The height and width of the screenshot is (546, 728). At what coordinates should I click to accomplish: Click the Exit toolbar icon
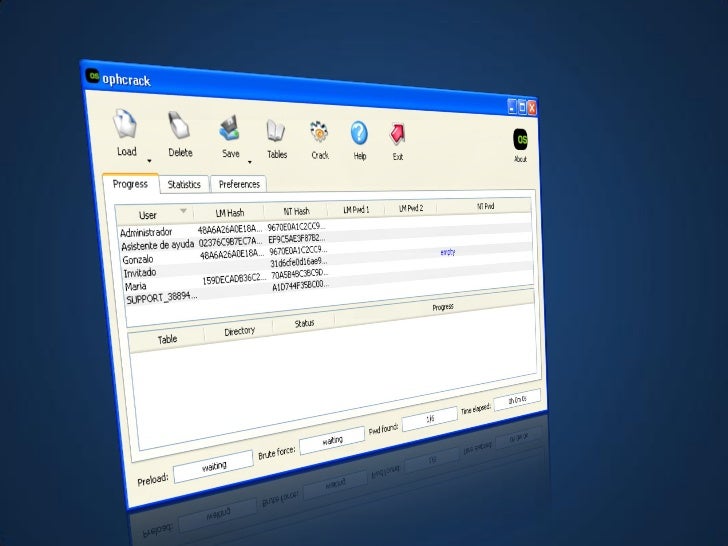397,135
